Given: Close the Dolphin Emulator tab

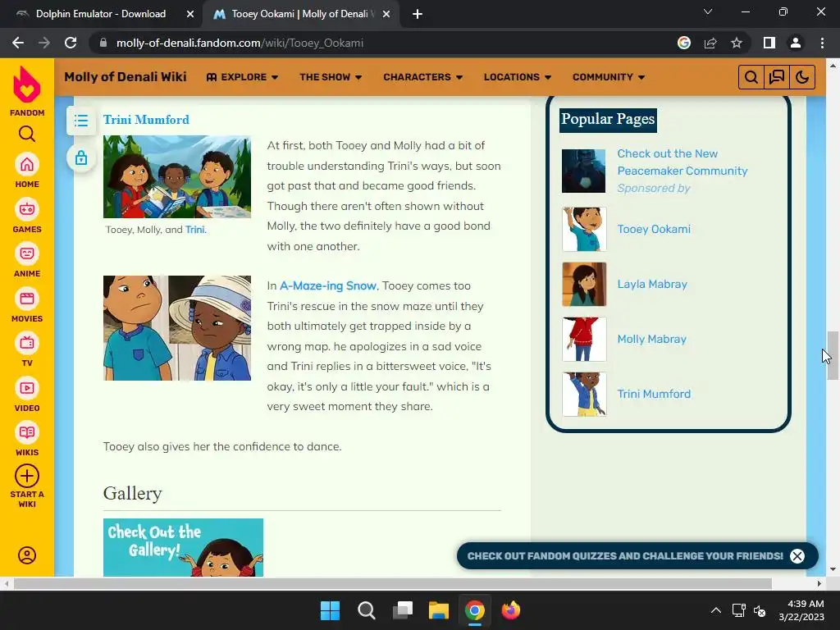Looking at the screenshot, I should coord(190,14).
